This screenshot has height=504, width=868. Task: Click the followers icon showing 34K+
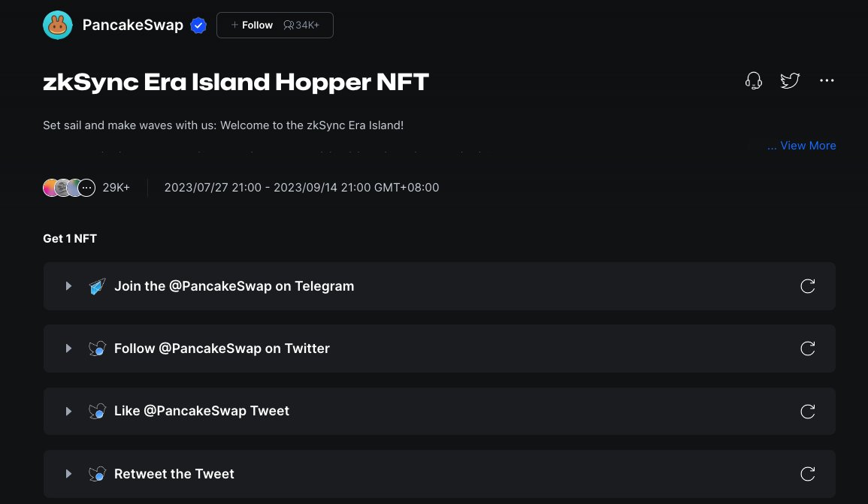coord(289,25)
